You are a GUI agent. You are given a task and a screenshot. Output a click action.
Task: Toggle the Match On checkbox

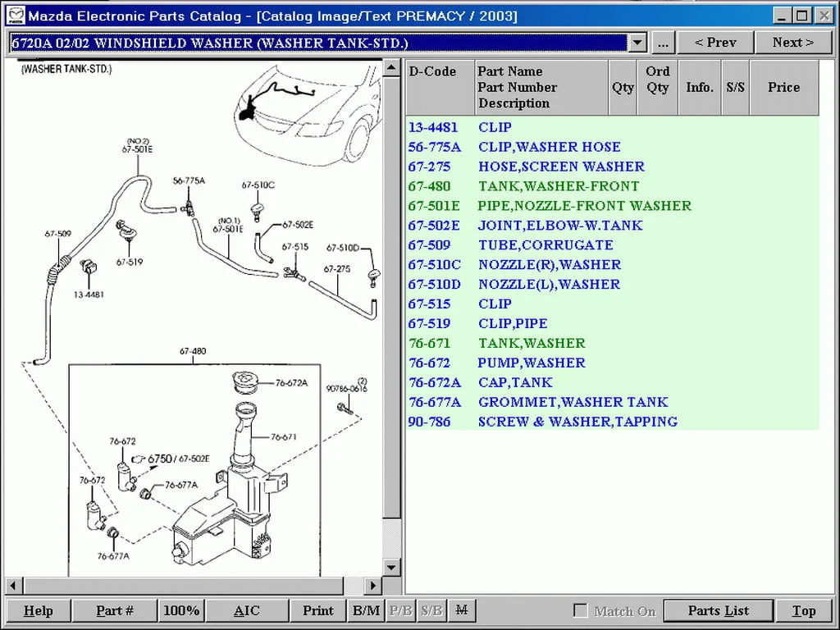[x=580, y=610]
